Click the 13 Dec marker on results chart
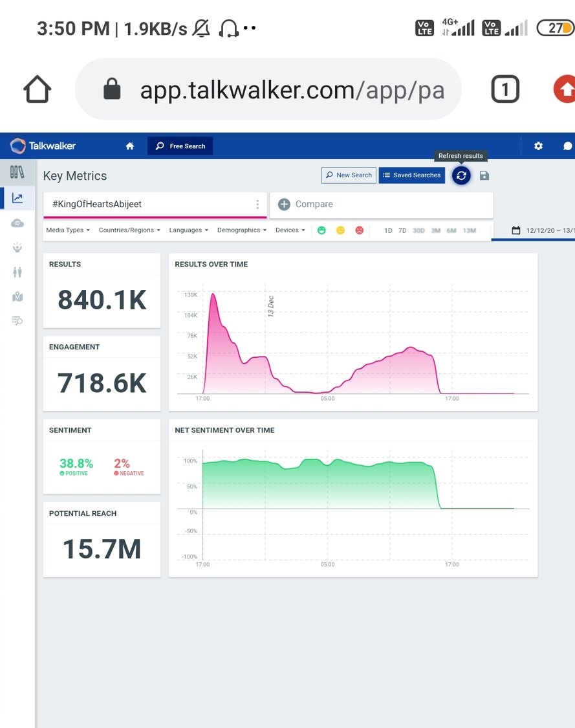 (270, 307)
